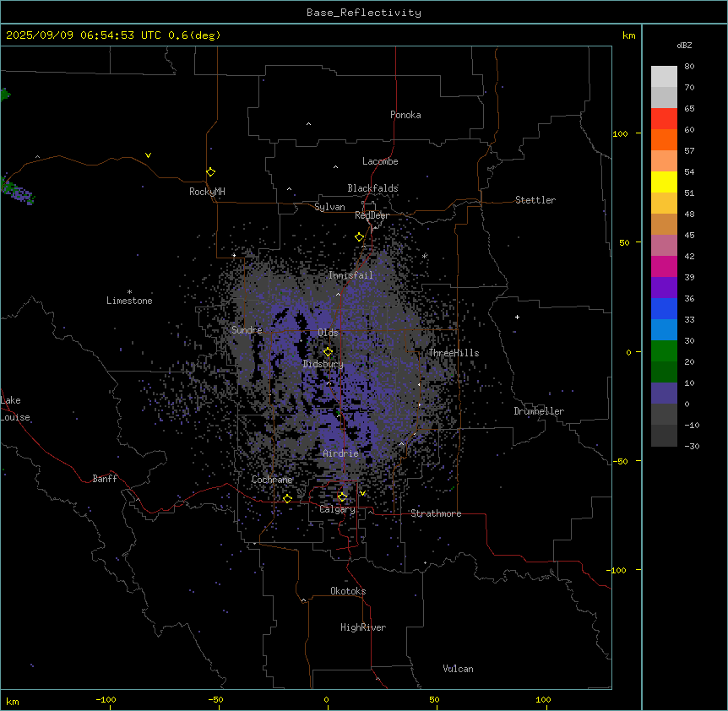Image resolution: width=728 pixels, height=711 pixels.
Task: Click the -50 tick on the bottom x-axis
Action: (x=215, y=699)
